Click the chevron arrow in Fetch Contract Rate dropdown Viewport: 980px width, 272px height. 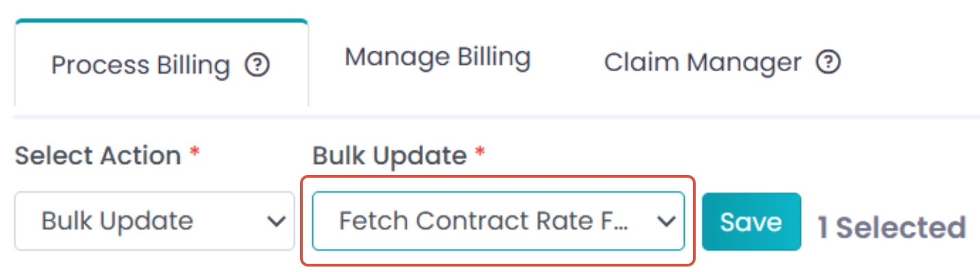665,221
